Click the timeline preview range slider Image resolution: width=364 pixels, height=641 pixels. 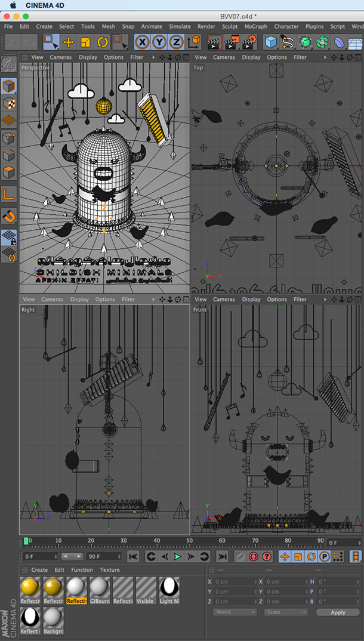click(x=72, y=556)
